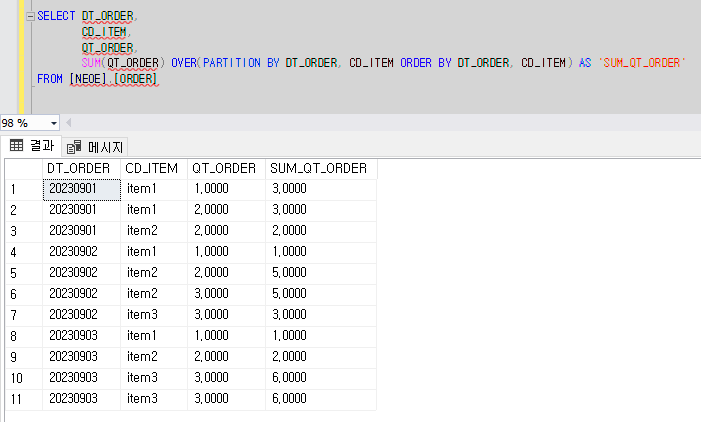
Task: Click the messages icon on 메시지 tab
Action: click(x=74, y=147)
